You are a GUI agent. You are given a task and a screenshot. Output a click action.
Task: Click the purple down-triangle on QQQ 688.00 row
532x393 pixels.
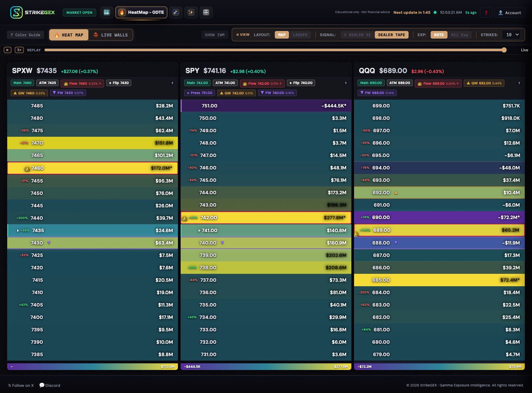(x=396, y=243)
